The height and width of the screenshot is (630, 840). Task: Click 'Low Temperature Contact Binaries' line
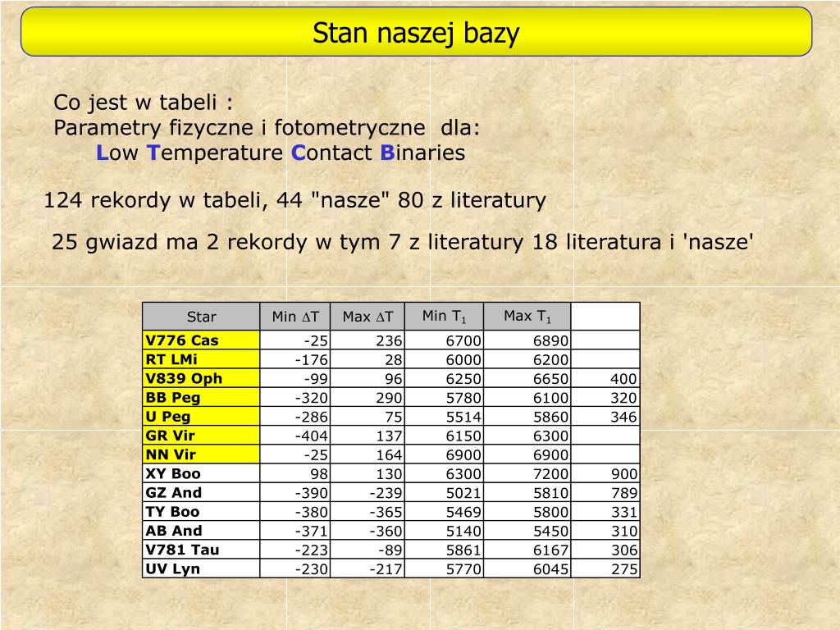pyautogui.click(x=281, y=153)
